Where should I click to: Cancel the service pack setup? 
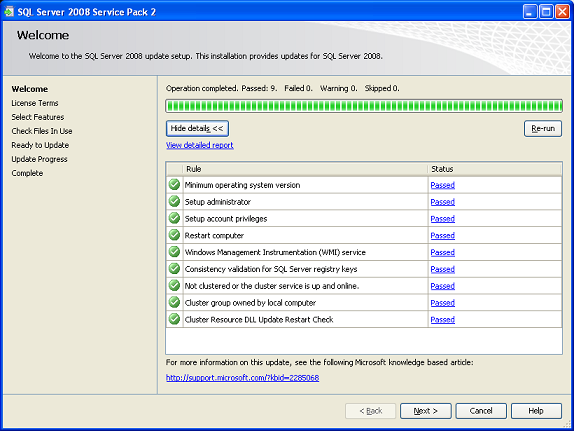click(481, 411)
